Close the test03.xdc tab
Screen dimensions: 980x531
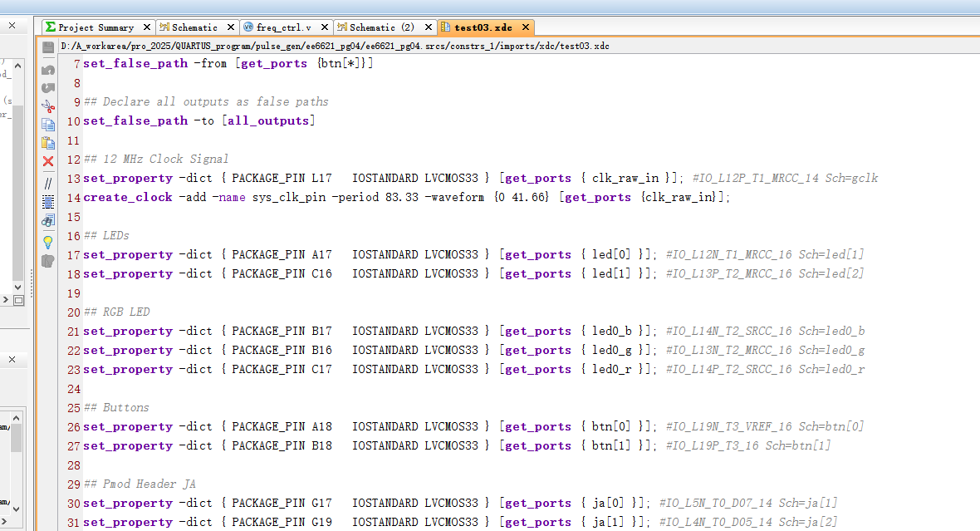point(526,27)
